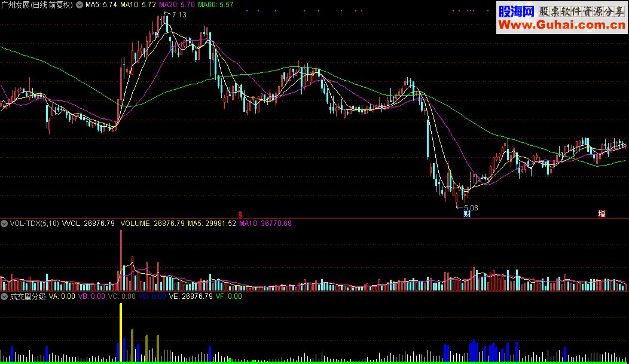Image resolution: width=629 pixels, height=364 pixels.
Task: Click the MA5: 5.74 moving average label
Action: [101, 5]
